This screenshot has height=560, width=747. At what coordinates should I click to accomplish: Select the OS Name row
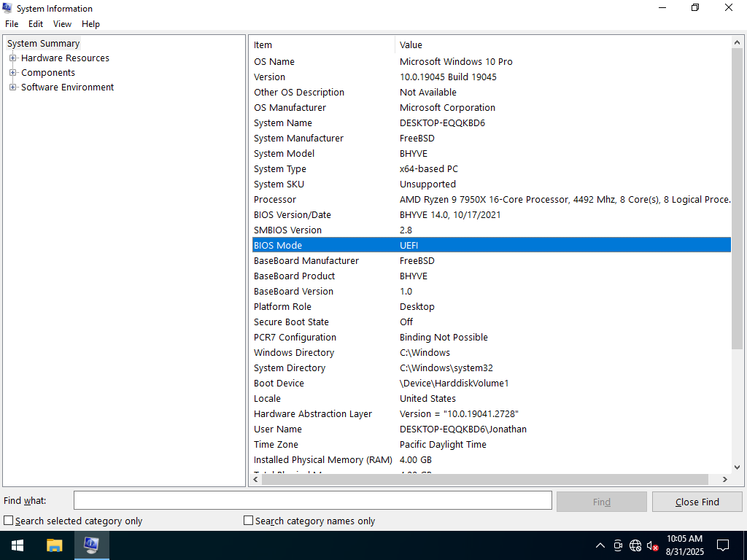click(491, 62)
